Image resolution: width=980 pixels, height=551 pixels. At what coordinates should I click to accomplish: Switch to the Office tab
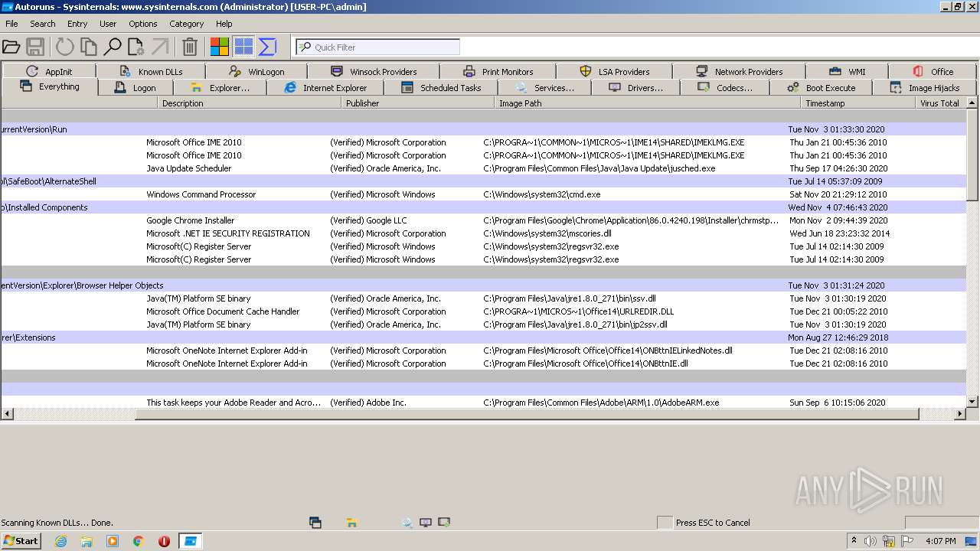(933, 71)
